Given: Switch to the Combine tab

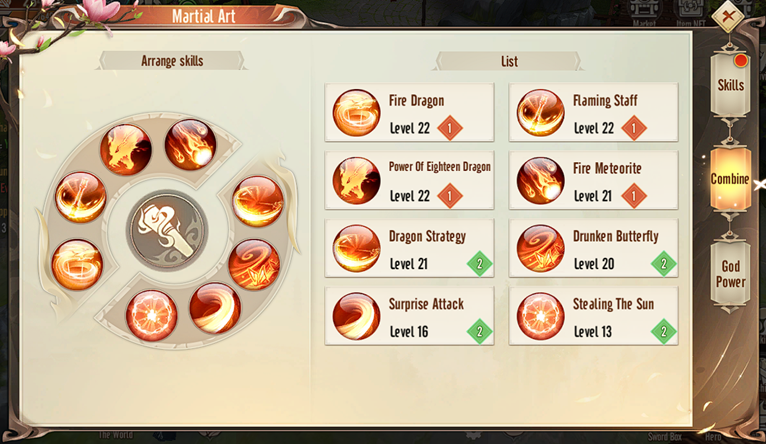Looking at the screenshot, I should click(x=730, y=179).
